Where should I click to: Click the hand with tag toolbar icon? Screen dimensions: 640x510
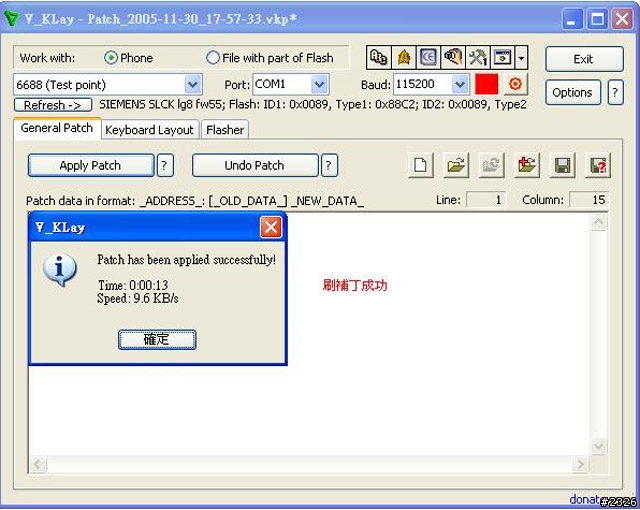tap(453, 58)
